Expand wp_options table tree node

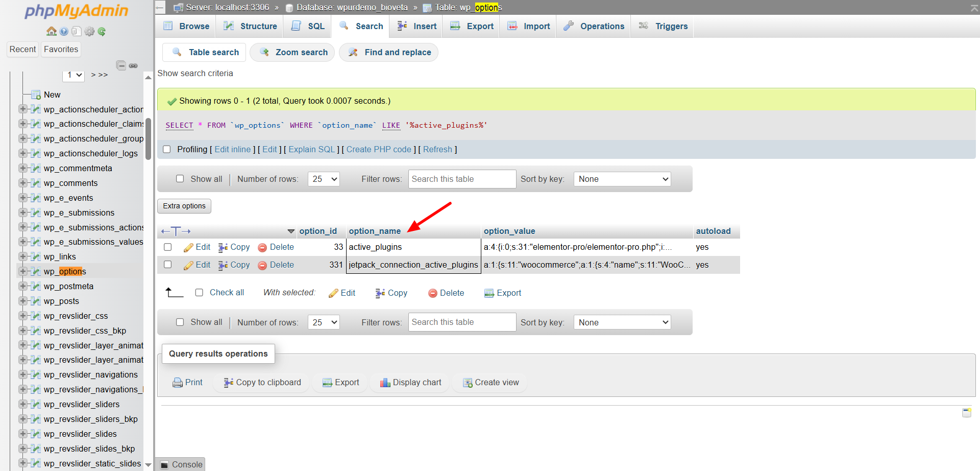coord(22,272)
